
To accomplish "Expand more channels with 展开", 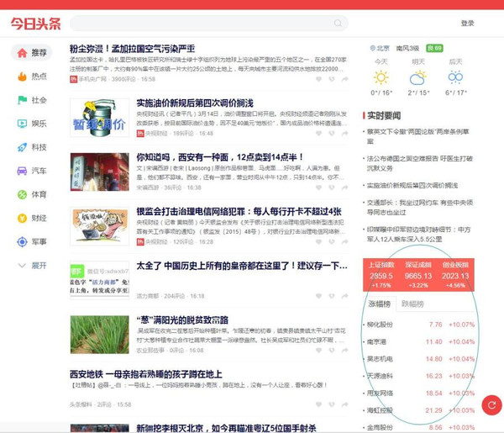I will (x=32, y=266).
